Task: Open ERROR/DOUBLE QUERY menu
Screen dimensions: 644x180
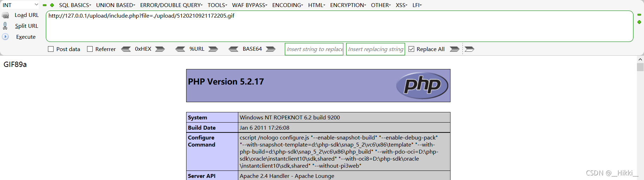Action: pyautogui.click(x=171, y=5)
